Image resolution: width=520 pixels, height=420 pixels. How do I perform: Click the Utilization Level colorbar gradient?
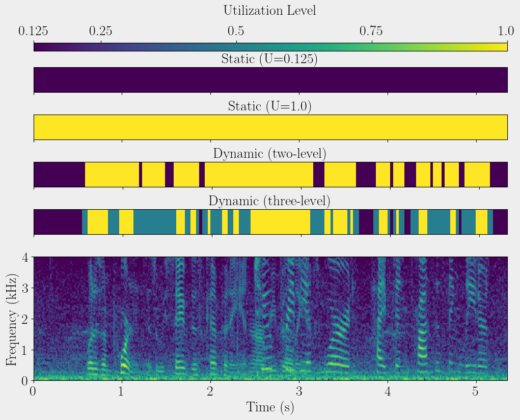[270, 47]
